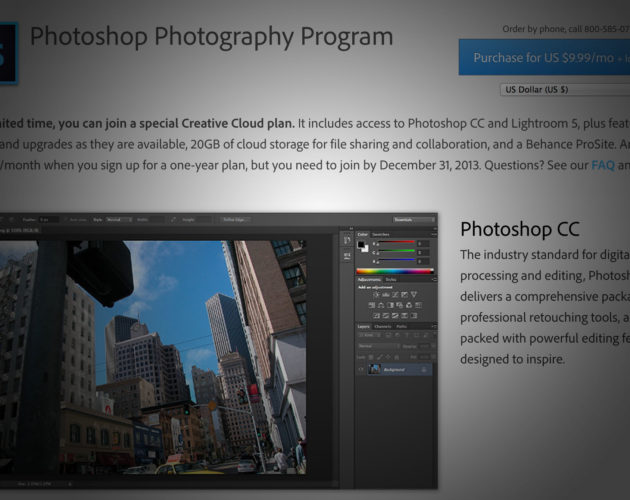Click swap width and height icon
Image resolution: width=630 pixels, height=500 pixels.
[x=174, y=219]
